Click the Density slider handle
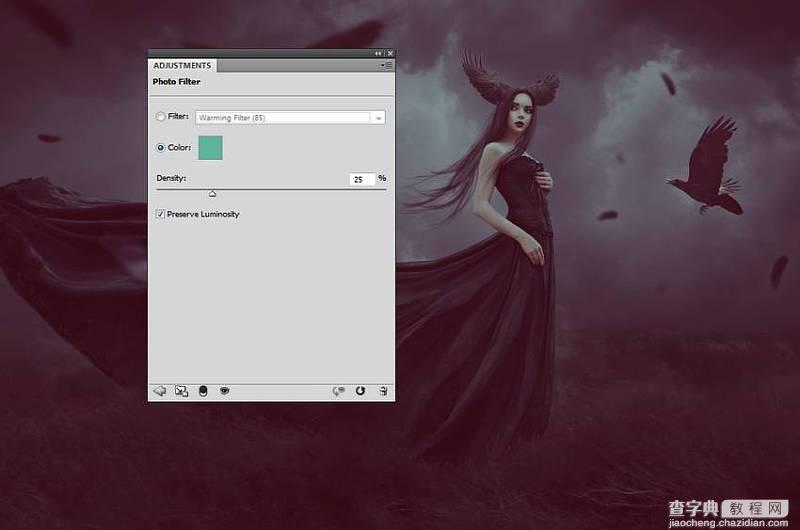The image size is (800, 530). [x=212, y=193]
